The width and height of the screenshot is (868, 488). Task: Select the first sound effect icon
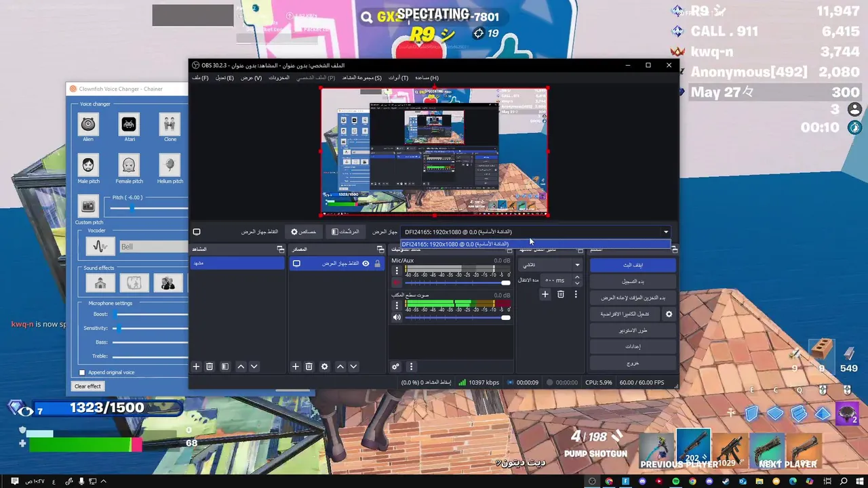tap(100, 283)
